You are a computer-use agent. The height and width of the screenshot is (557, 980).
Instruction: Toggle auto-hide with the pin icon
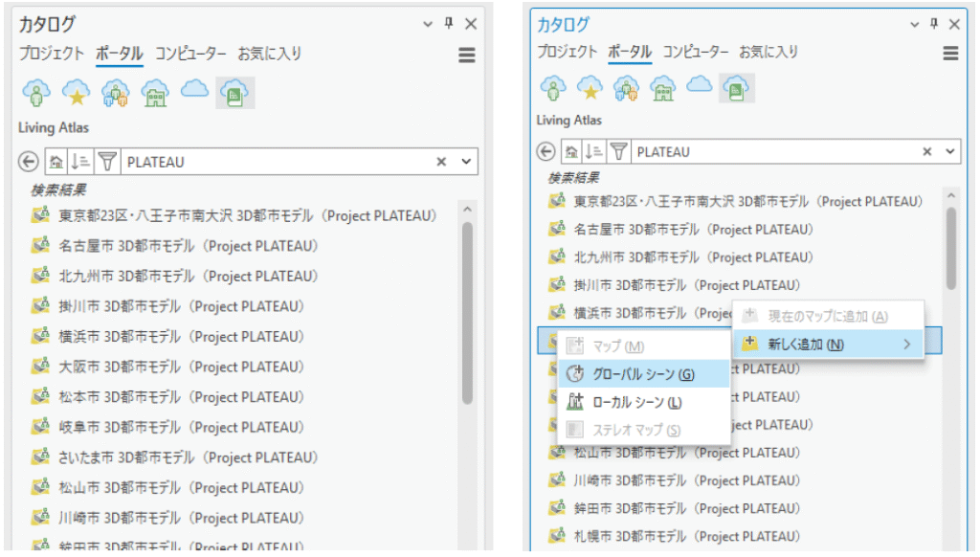click(x=450, y=24)
